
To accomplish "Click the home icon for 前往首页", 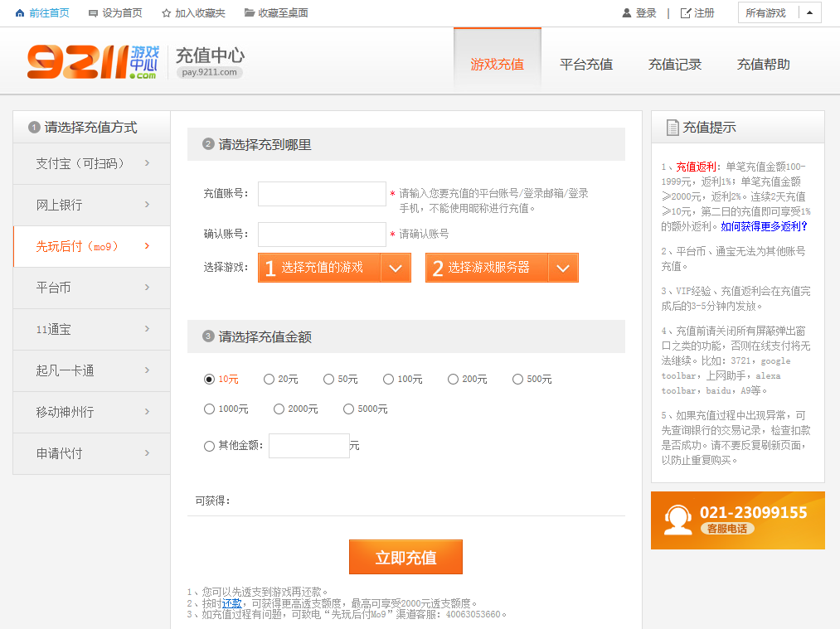I will pos(20,13).
